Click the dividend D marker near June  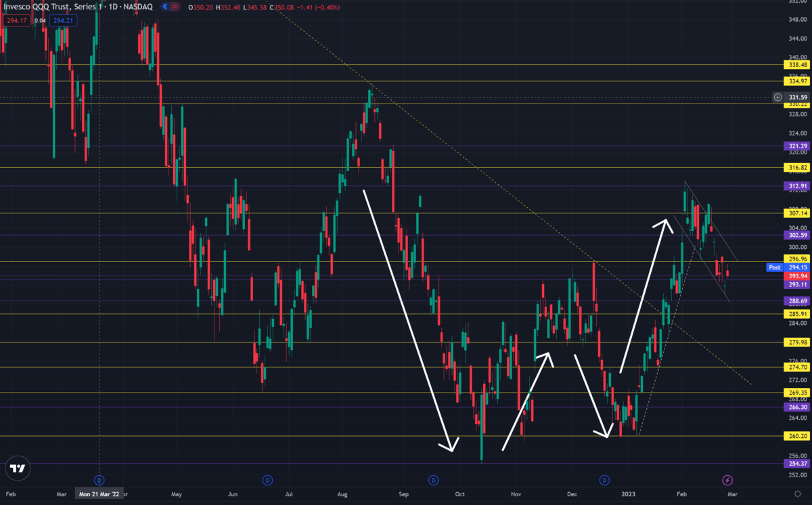(267, 480)
